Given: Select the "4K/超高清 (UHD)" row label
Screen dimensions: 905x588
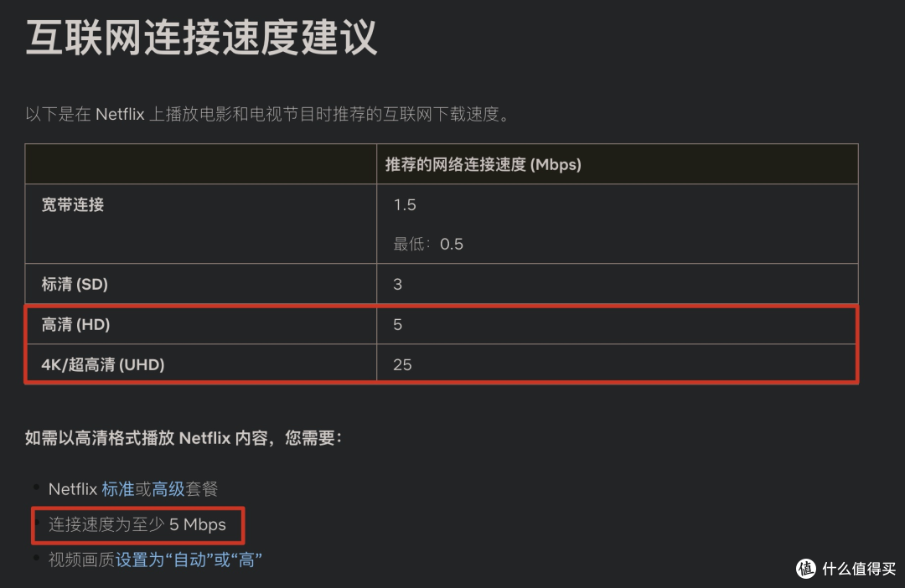Looking at the screenshot, I should [x=103, y=365].
